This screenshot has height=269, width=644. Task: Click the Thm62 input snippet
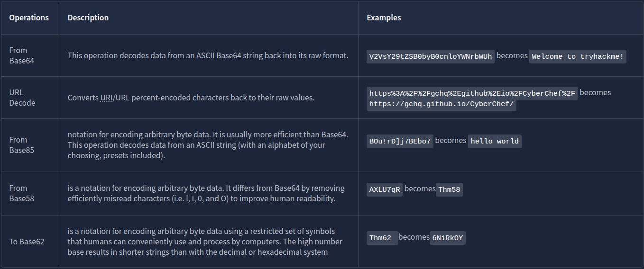point(381,238)
